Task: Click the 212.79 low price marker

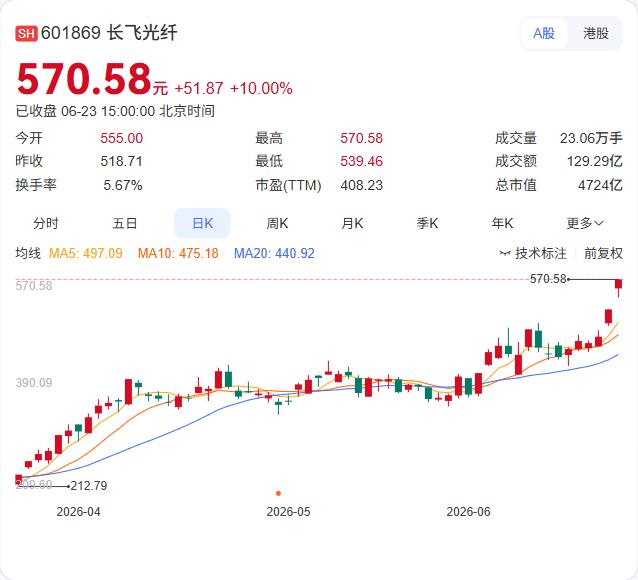Action: 89,486
